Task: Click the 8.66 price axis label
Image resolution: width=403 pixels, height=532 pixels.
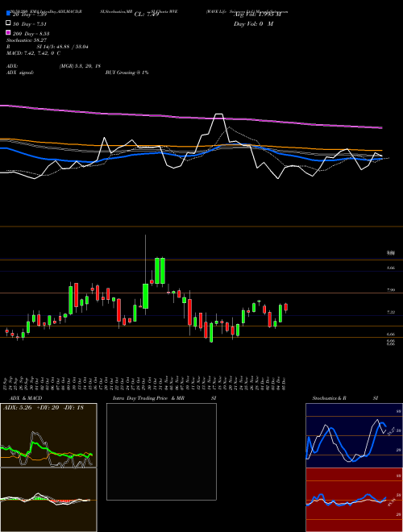Action: 390,268
